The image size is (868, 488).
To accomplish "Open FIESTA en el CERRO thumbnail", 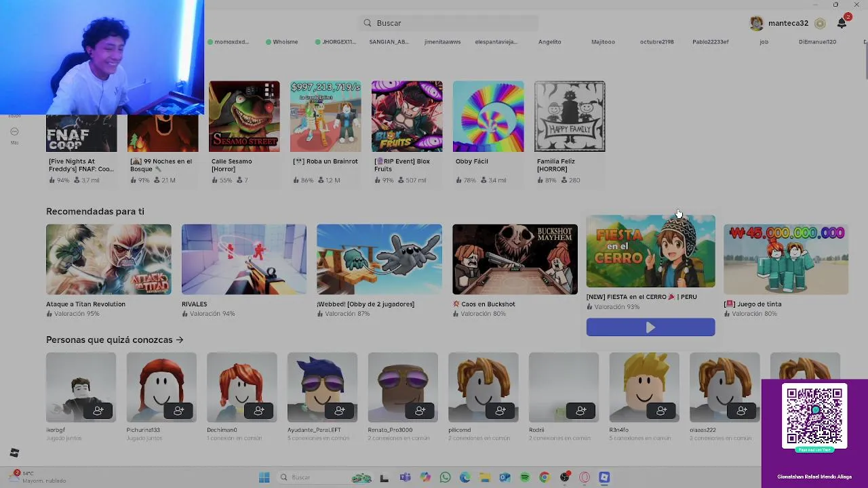I will [650, 251].
